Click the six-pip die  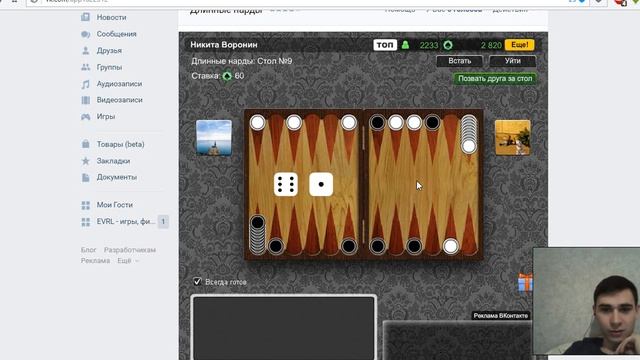(286, 184)
